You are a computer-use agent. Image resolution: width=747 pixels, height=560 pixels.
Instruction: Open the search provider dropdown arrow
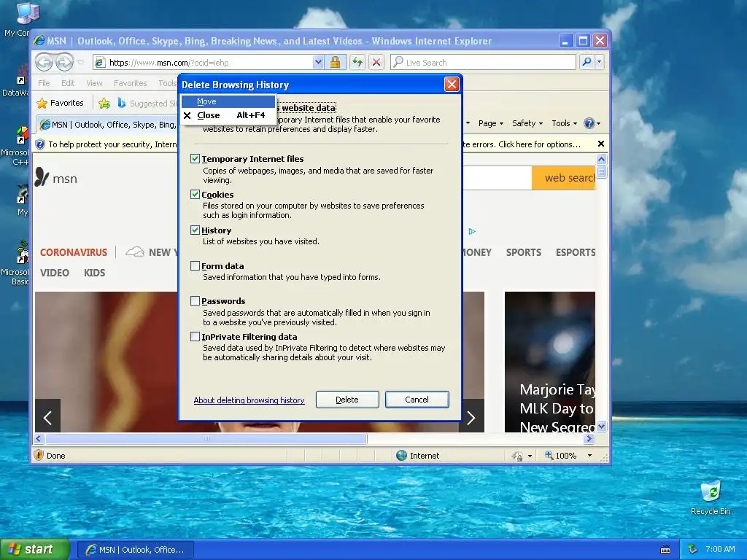coord(600,62)
